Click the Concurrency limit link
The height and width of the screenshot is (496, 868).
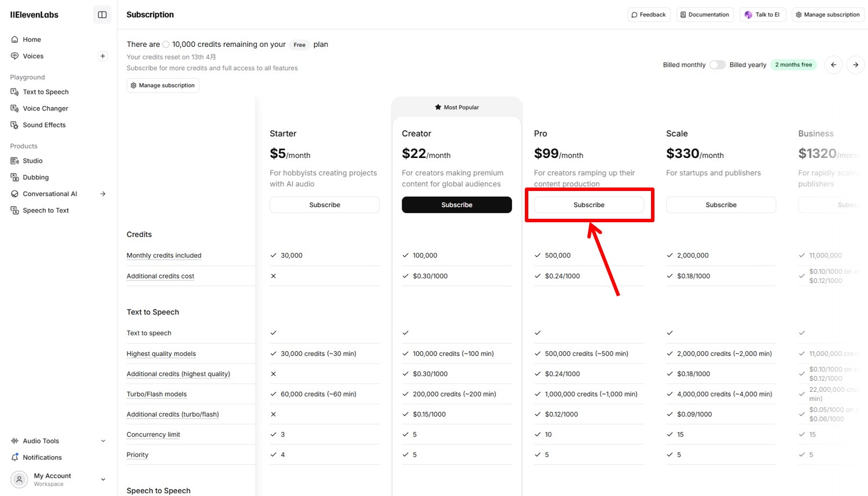(x=153, y=435)
